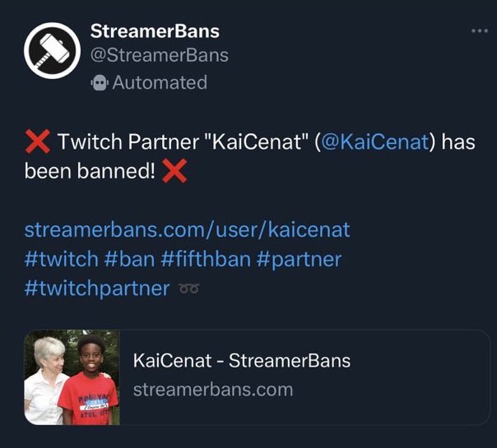Image resolution: width=497 pixels, height=448 pixels.
Task: Click the first red X emoji
Action: (38, 141)
